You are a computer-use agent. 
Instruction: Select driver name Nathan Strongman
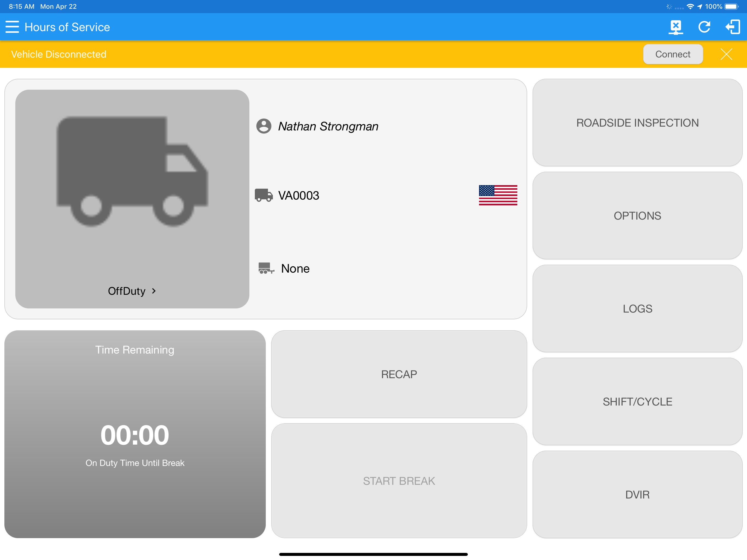click(328, 126)
